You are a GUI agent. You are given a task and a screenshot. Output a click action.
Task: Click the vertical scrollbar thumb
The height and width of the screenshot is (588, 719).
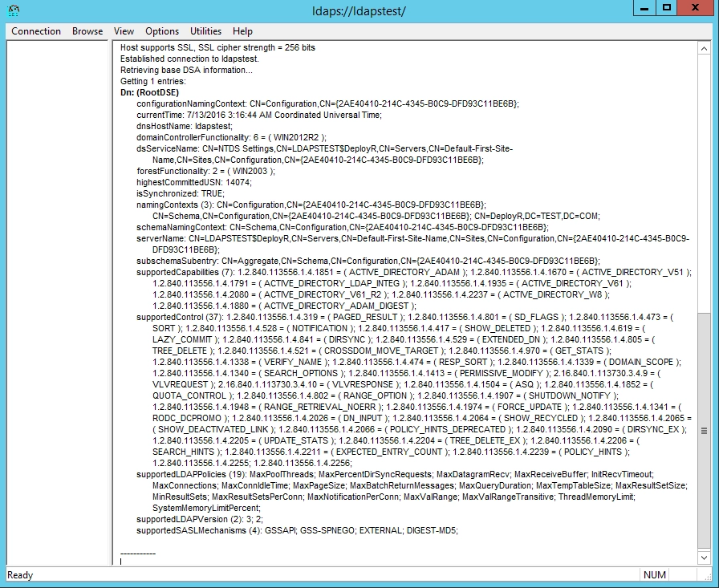click(704, 430)
